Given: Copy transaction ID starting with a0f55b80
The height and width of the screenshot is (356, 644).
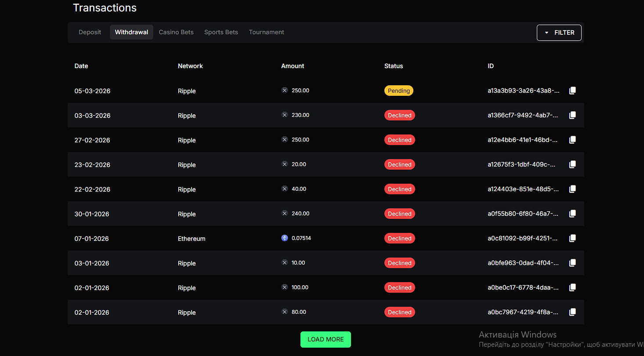Looking at the screenshot, I should pyautogui.click(x=572, y=214).
